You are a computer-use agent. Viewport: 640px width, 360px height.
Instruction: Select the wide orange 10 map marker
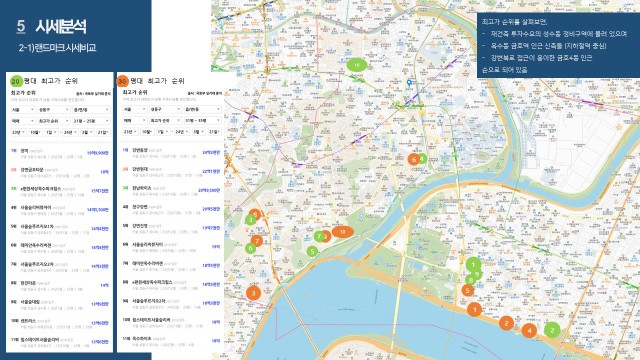tap(342, 231)
